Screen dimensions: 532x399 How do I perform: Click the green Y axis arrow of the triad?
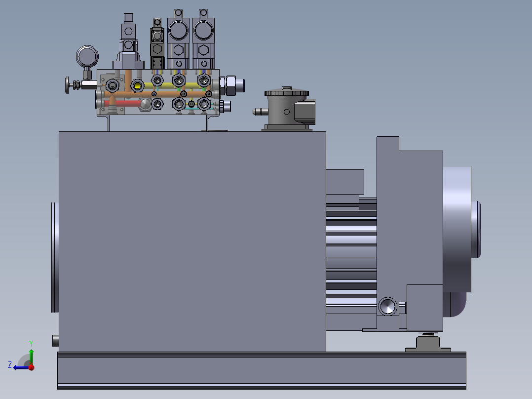pos(31,356)
